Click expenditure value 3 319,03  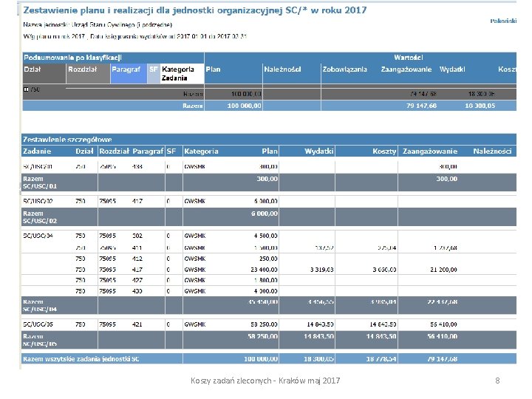[x=321, y=270]
